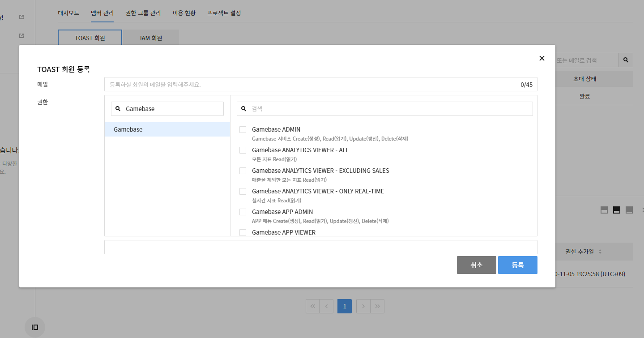Click the member search magnifier button
The height and width of the screenshot is (338, 644).
626,60
